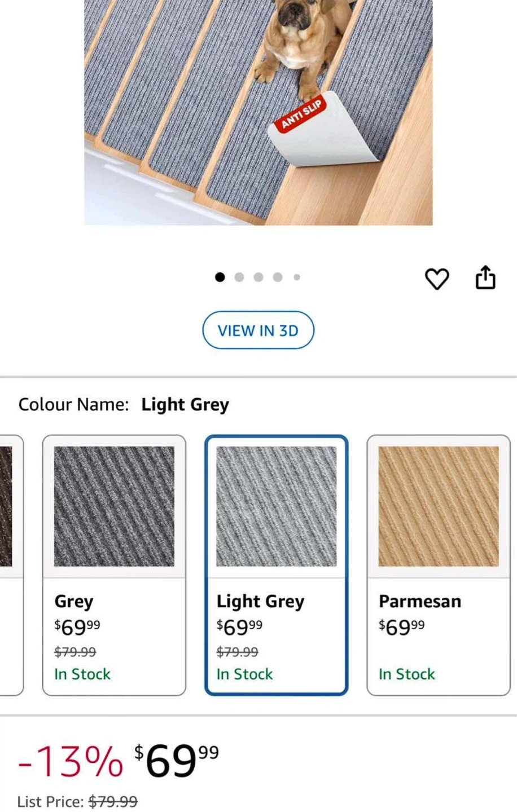Tap the share icon
The image size is (517, 812).
click(x=485, y=277)
